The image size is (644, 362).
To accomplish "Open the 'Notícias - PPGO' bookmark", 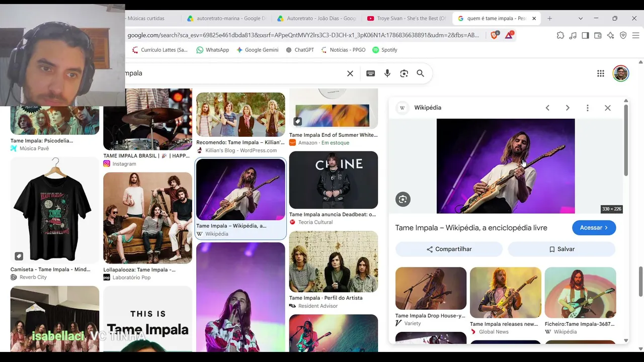I will pyautogui.click(x=343, y=50).
